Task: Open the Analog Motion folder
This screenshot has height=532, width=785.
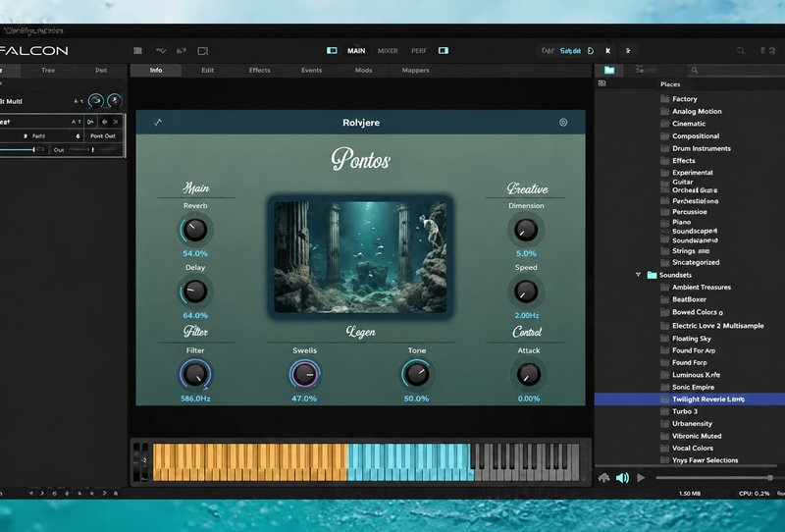Action: (697, 111)
